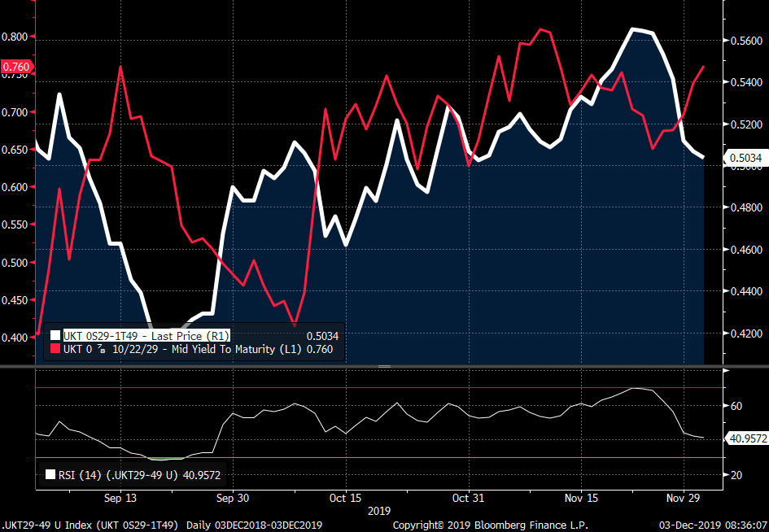Click the white UKT 0S29-1T49 legend swatch
This screenshot has height=532, width=769.
click(55, 335)
